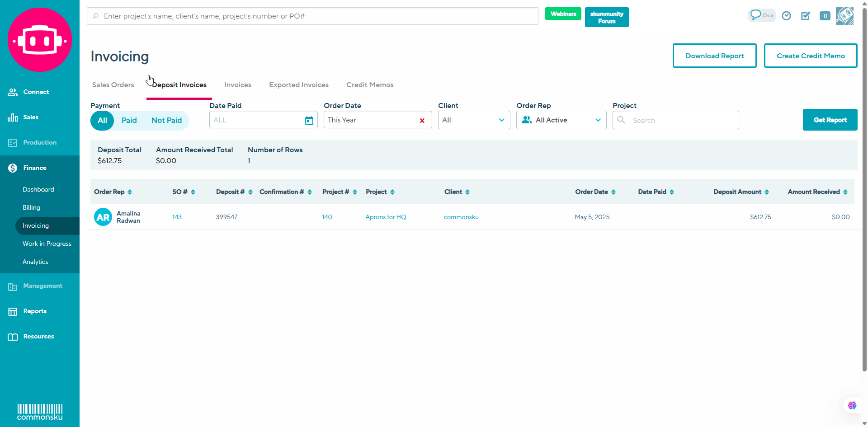Click the calendar icon in Date Paid
Viewport: 868px width, 427px height.
coord(309,121)
